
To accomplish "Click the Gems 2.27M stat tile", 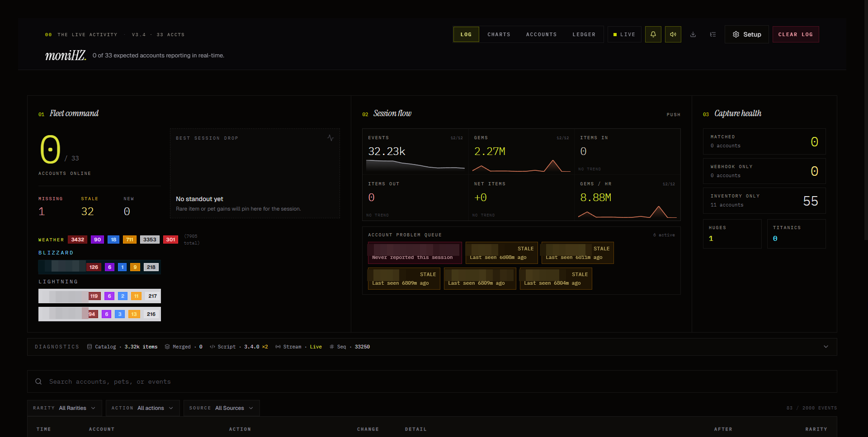I will tap(521, 152).
